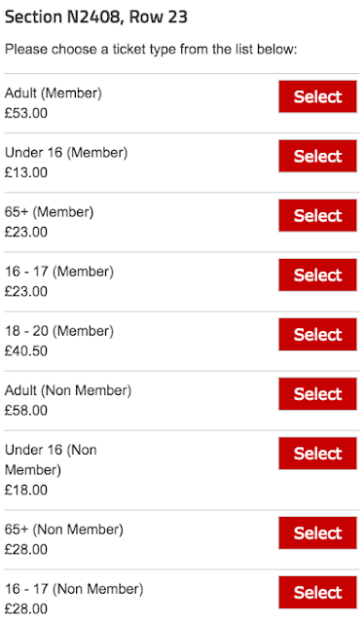The image size is (364, 623).
Task: Click the 65+ (Non Member) label
Action: [x=64, y=530]
